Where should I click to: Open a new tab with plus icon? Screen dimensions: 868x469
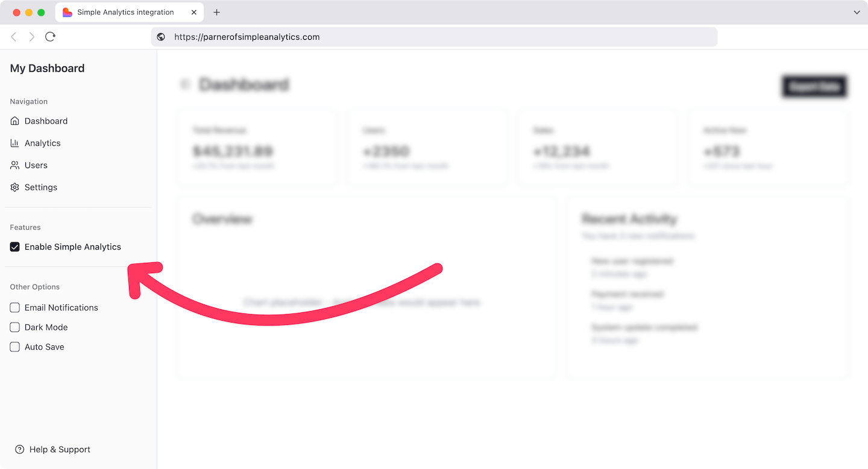tap(217, 12)
